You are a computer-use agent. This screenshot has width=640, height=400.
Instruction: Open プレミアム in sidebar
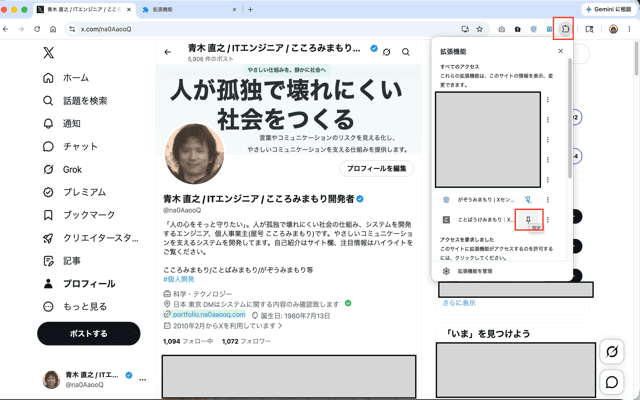pyautogui.click(x=74, y=192)
